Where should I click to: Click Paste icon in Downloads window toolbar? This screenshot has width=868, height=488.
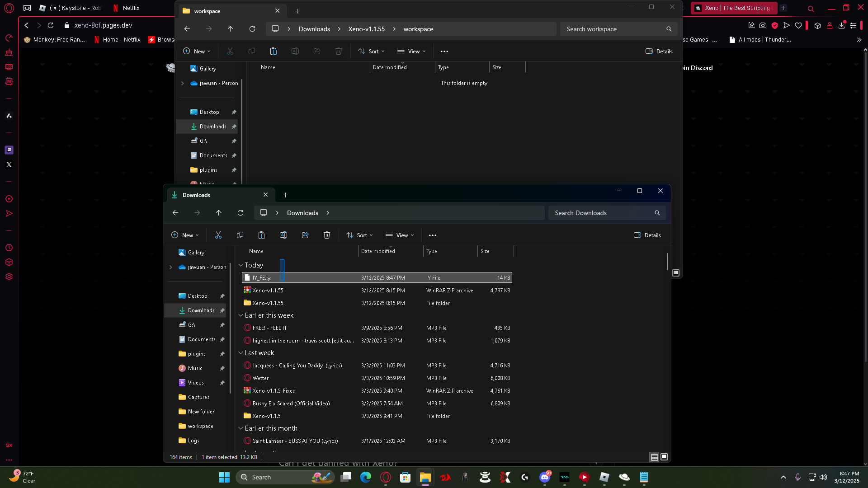(262, 235)
